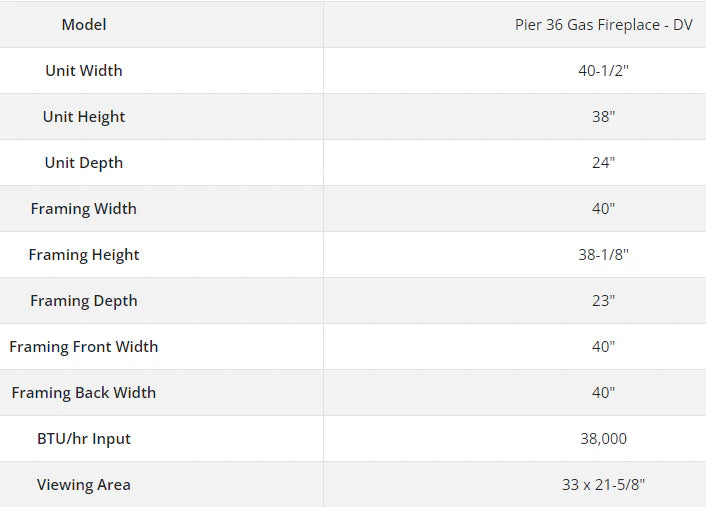Select the Framing Back Width 40" value
The width and height of the screenshot is (706, 507).
(603, 392)
